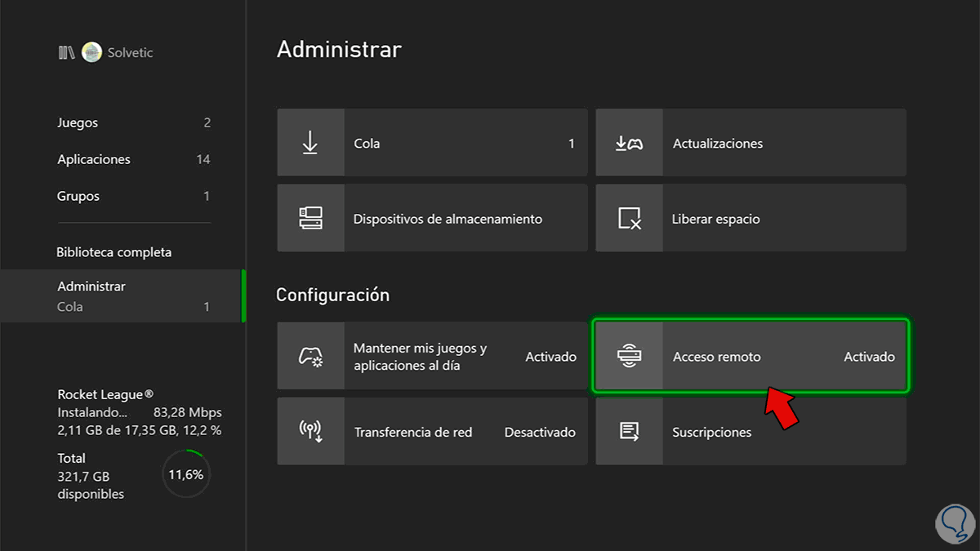Image resolution: width=980 pixels, height=551 pixels.
Task: Select the Solvetic profile avatar
Action: pos(91,52)
